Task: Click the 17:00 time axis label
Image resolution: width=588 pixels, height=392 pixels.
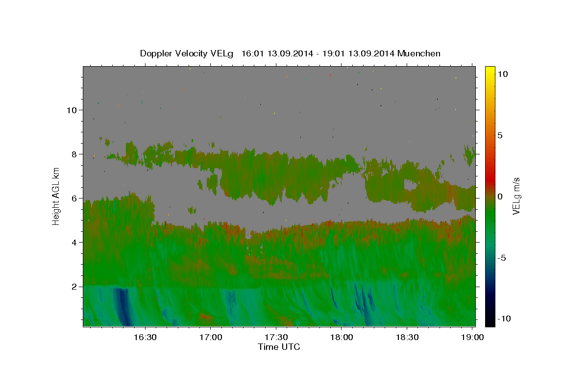Action: 211,337
